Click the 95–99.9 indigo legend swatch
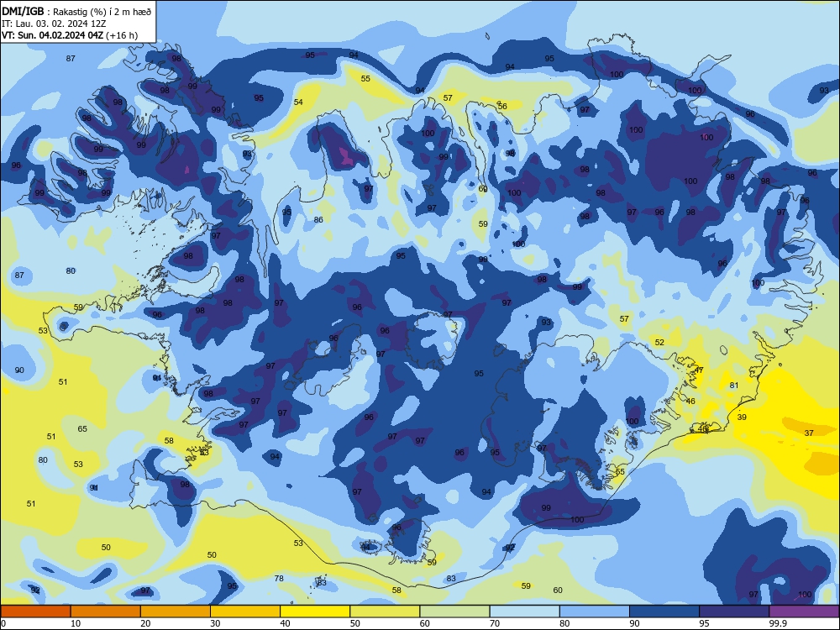This screenshot has width=840, height=630. (x=734, y=612)
